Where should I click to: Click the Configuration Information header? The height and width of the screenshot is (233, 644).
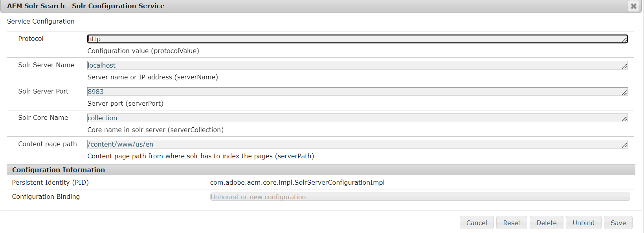[321, 170]
